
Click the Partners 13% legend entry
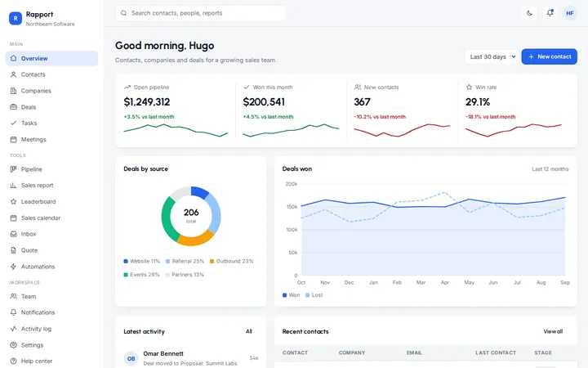coord(185,275)
